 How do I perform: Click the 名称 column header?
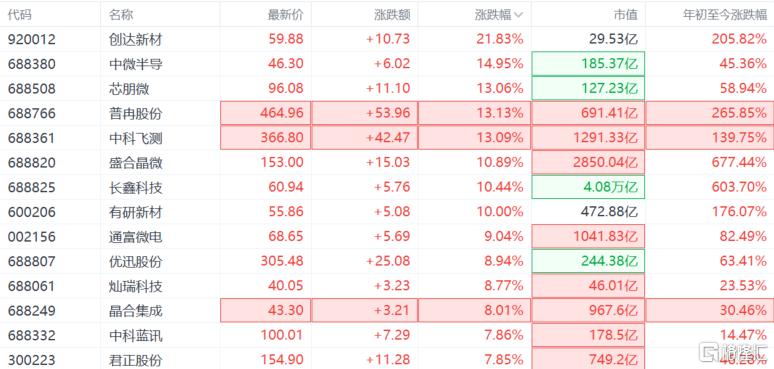click(121, 14)
